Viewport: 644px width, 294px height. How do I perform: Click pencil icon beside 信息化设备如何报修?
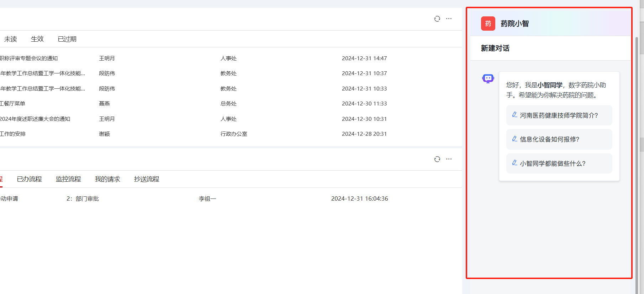point(514,139)
